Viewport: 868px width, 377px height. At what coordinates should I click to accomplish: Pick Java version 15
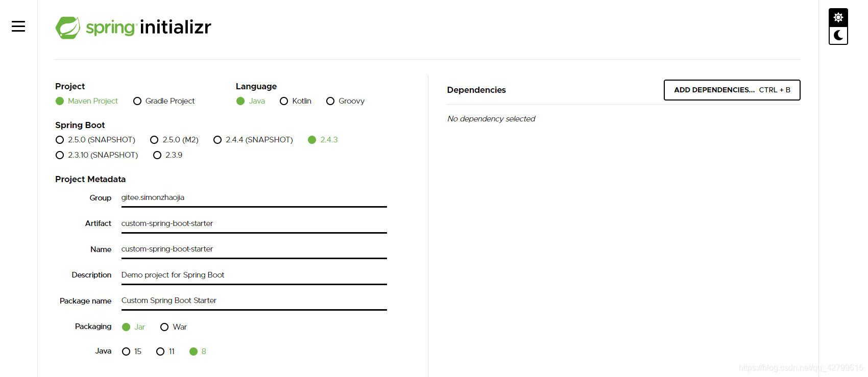point(132,351)
